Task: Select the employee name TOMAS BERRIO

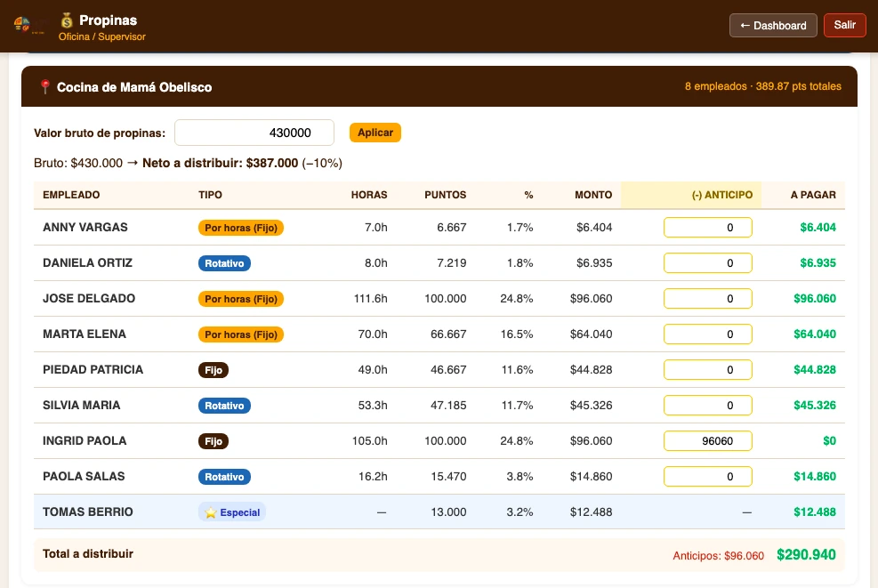Action: (88, 511)
